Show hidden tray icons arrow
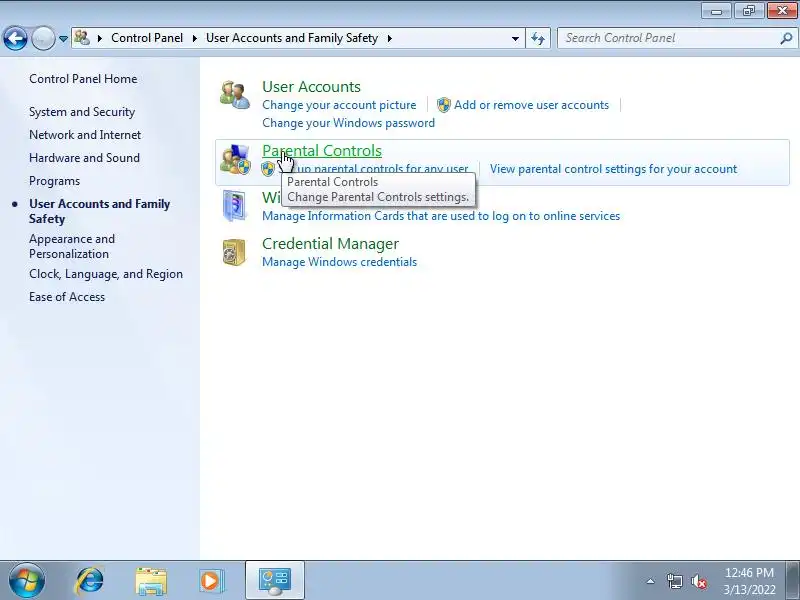Image resolution: width=800 pixels, height=600 pixels. [x=651, y=581]
